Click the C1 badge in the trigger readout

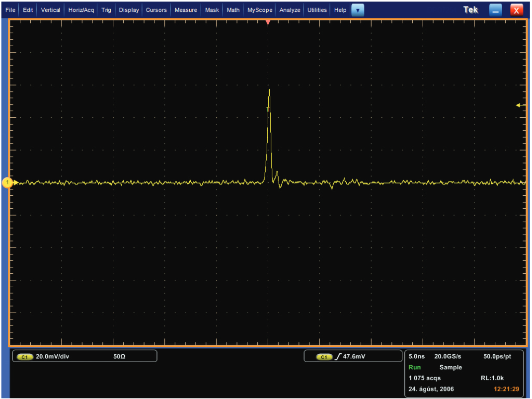click(324, 356)
